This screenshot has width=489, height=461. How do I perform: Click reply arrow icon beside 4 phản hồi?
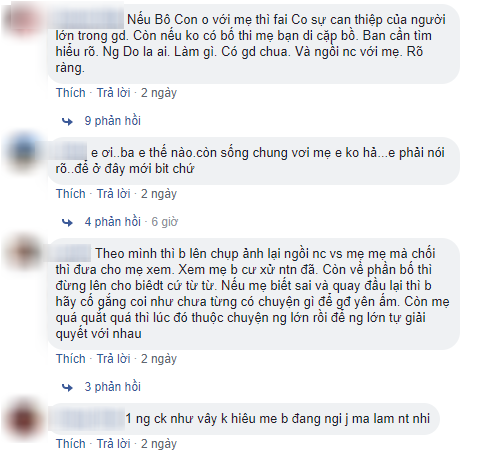68,222
